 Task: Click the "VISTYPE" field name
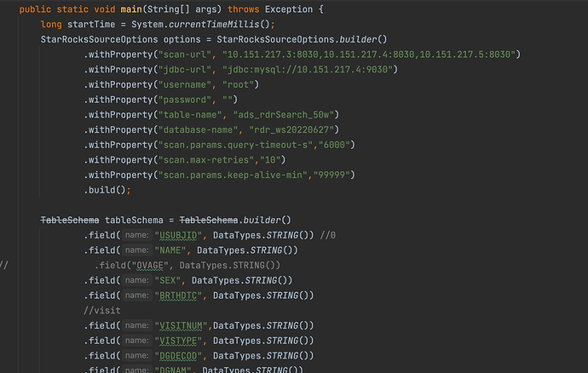tap(178, 341)
